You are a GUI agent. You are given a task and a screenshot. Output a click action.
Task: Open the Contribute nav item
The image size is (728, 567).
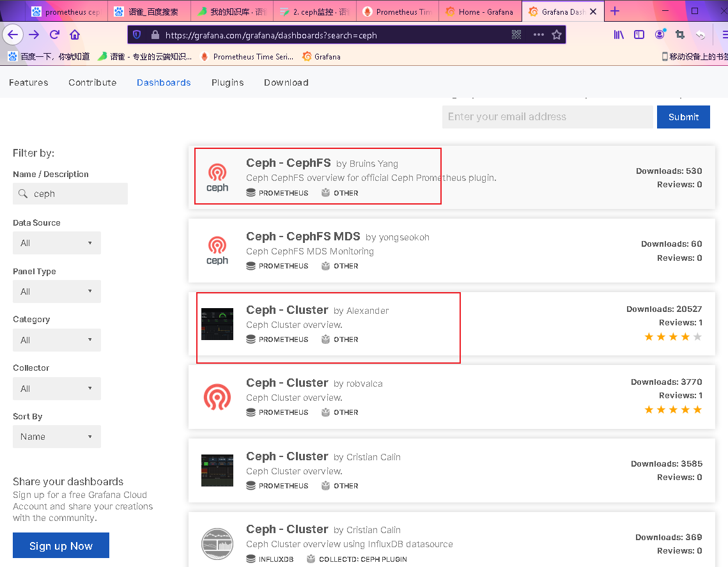tap(93, 82)
